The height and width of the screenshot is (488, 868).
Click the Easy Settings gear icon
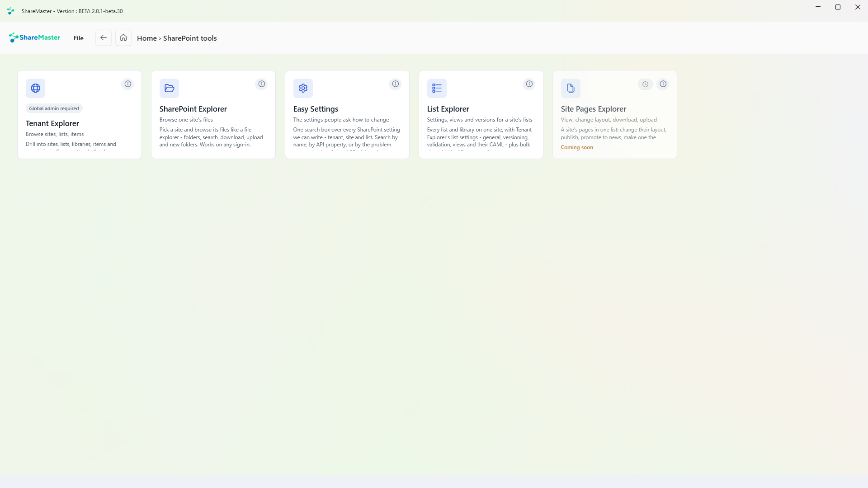tap(303, 88)
